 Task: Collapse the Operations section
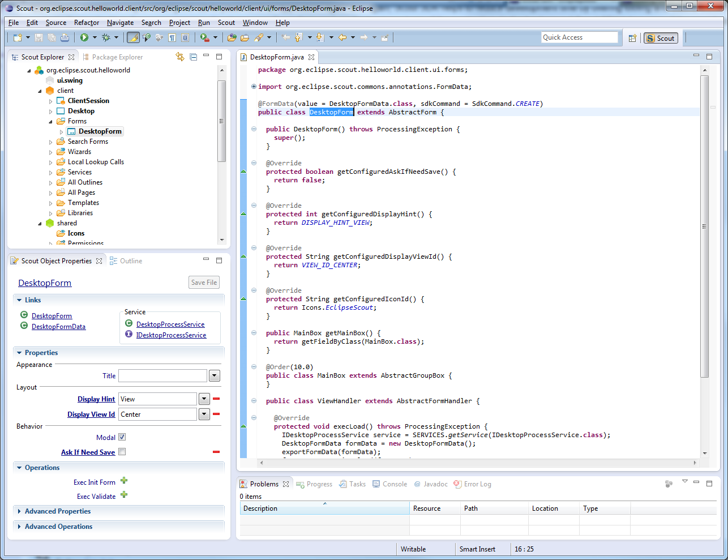click(19, 468)
